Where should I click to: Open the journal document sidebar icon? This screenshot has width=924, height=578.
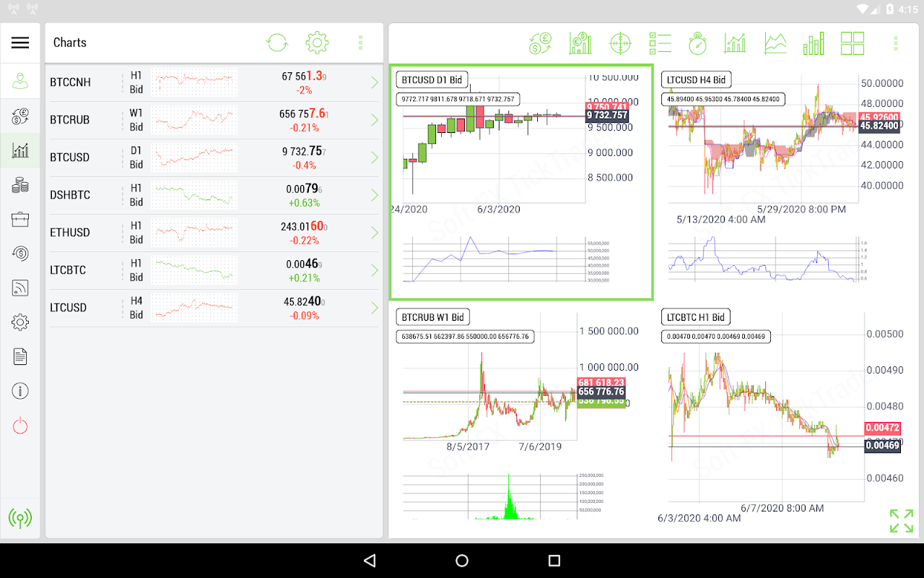point(20,356)
